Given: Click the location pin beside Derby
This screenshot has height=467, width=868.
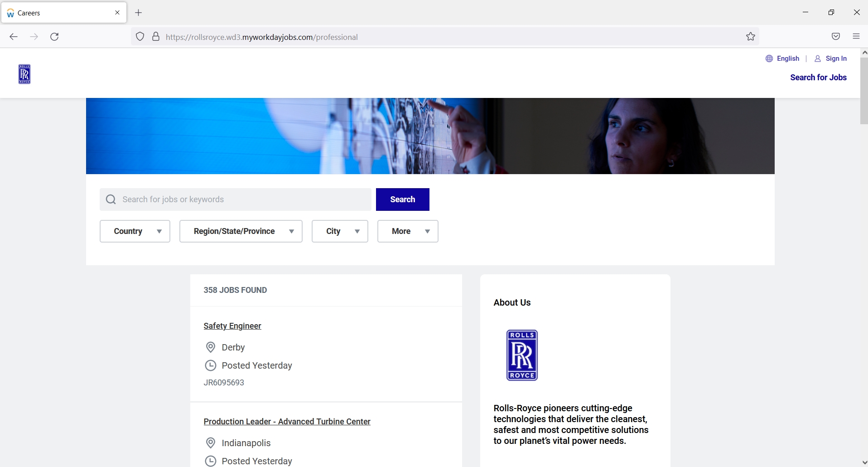Looking at the screenshot, I should pyautogui.click(x=211, y=347).
